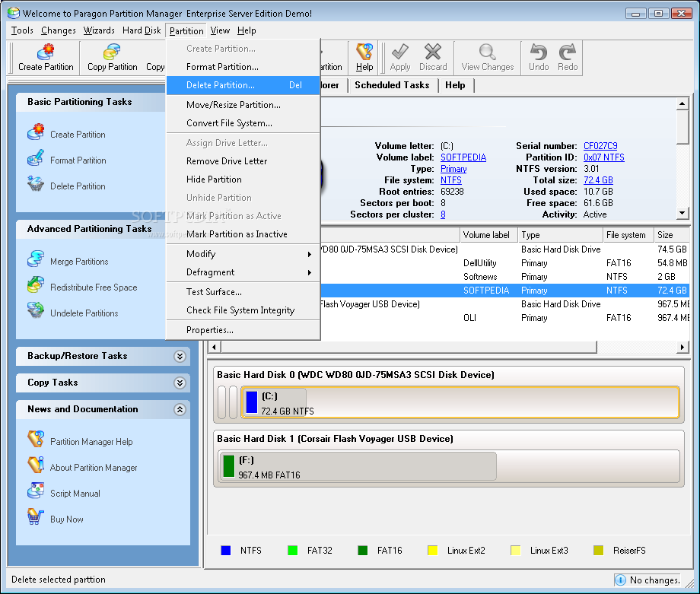Viewport: 700px width, 594px height.
Task: Open the Hard Disk menu
Action: tap(142, 30)
